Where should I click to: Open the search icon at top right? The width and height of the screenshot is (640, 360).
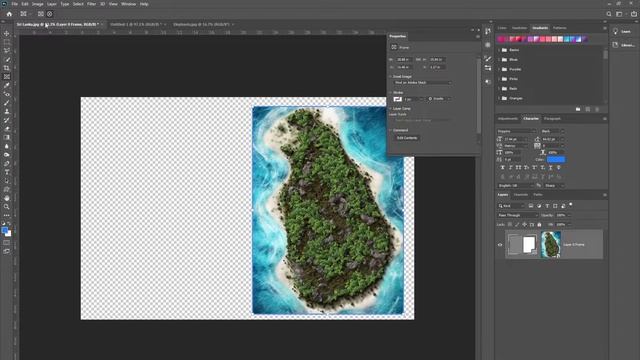tap(609, 14)
